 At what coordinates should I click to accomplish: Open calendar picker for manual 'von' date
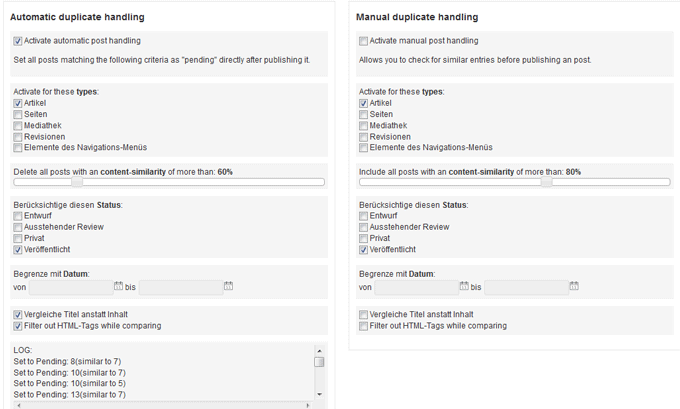coord(464,286)
